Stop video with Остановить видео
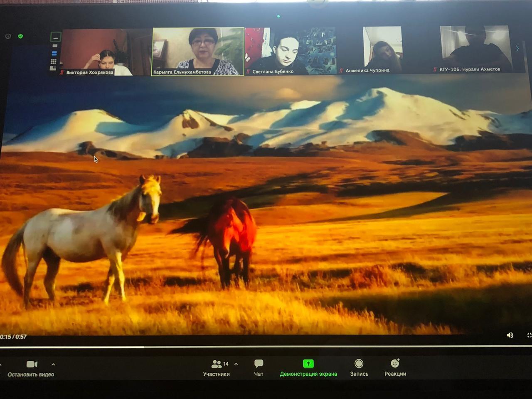Viewport: 532px width, 399px height. coord(32,368)
